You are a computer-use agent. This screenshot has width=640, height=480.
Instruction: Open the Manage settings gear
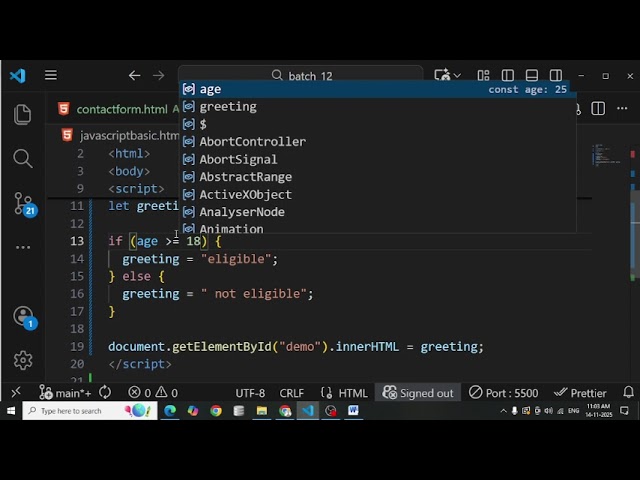[23, 360]
